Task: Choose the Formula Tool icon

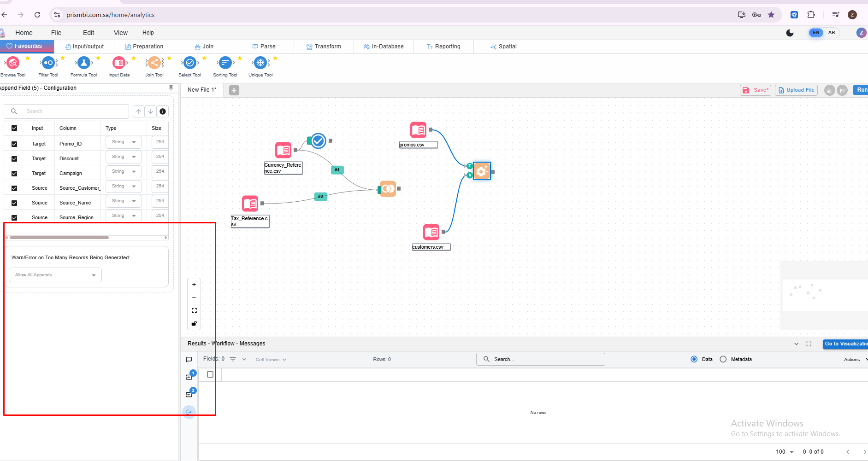Action: pyautogui.click(x=83, y=63)
